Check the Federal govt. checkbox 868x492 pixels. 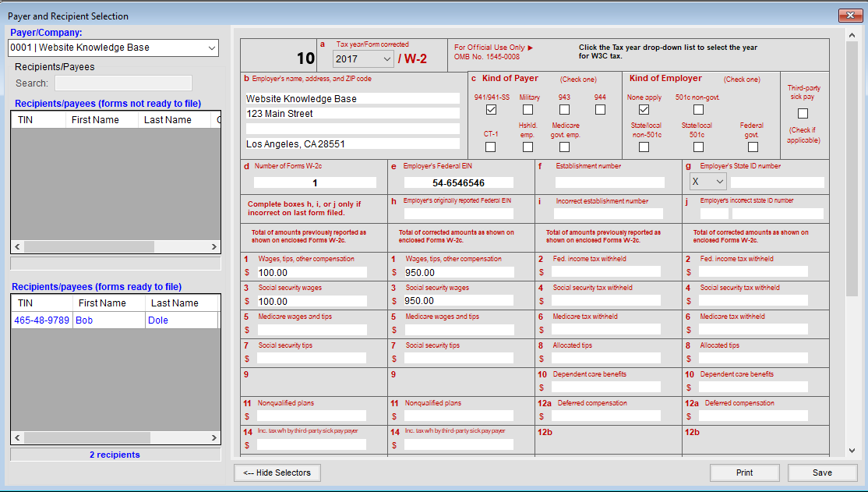coord(753,147)
